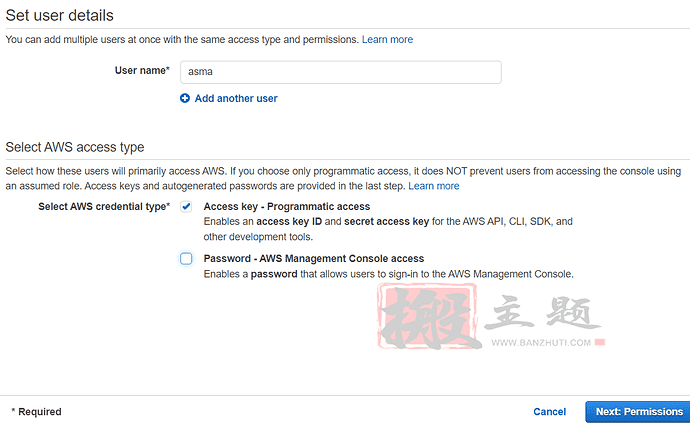Click the Select AWS access type heading

[x=75, y=147]
